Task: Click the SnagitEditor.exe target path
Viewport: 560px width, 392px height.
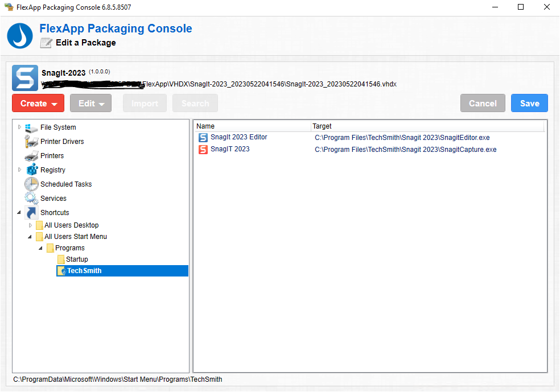Action: pos(402,138)
